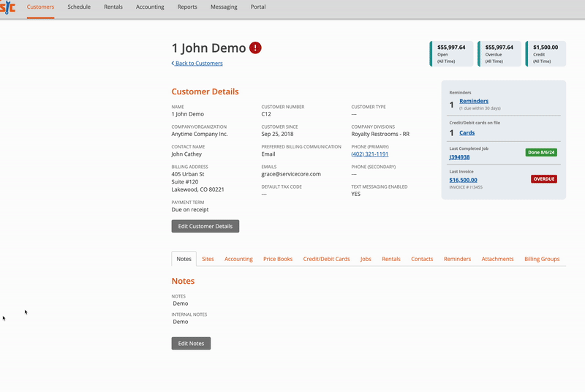Click the Overdue balance $55,997.64 card
Screen dimensions: 585x392
click(499, 53)
